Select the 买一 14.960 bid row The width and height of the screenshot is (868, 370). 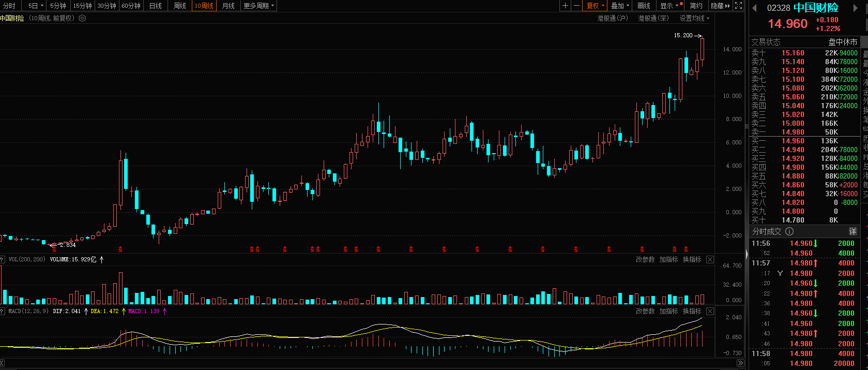point(804,141)
